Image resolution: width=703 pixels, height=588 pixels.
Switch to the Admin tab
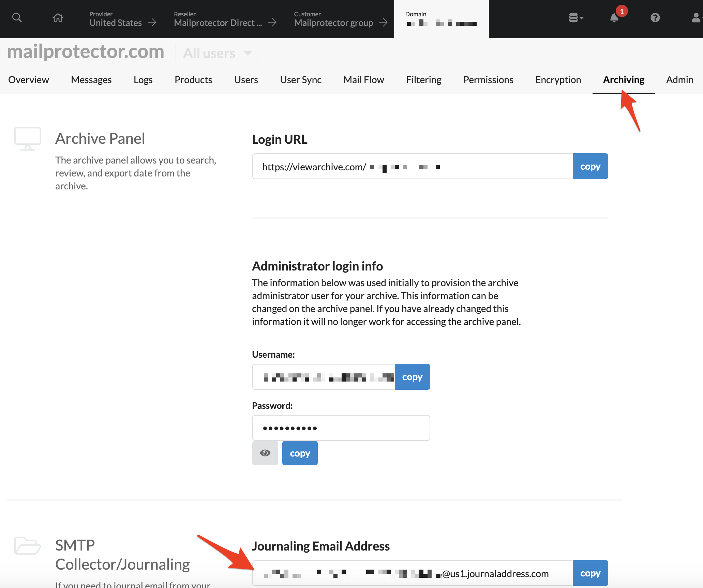(680, 80)
